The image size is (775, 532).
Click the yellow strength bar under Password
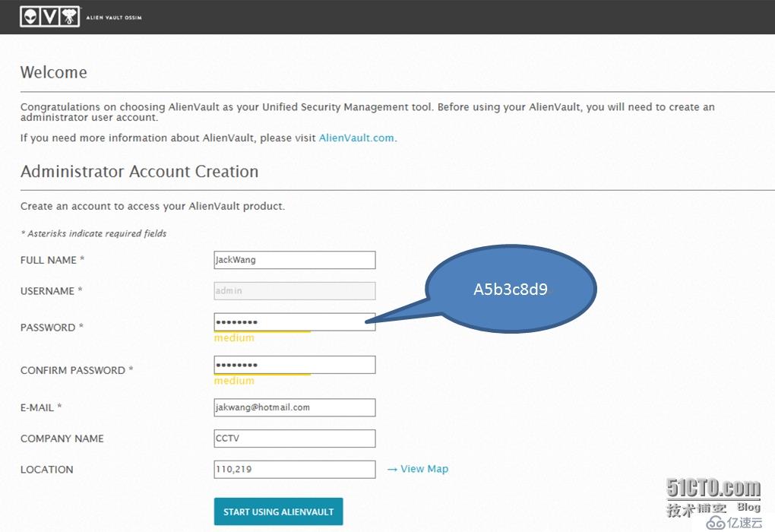(x=262, y=332)
